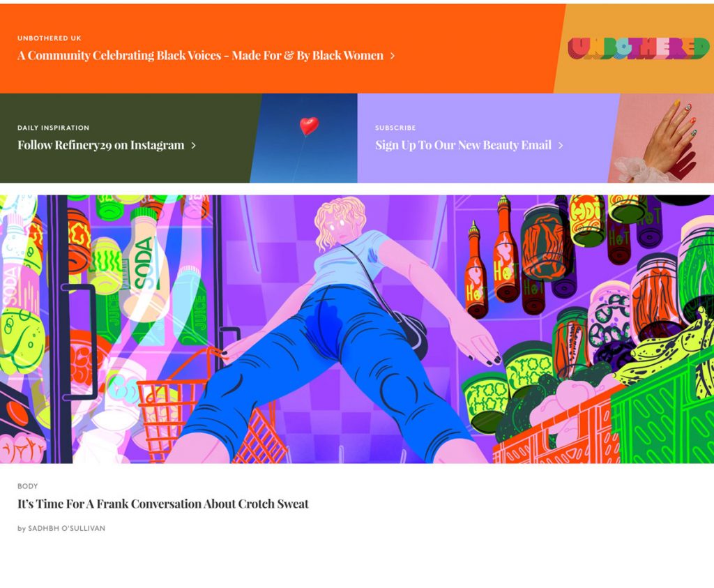Click the supermarket illustration's blonde woman

pos(339,230)
